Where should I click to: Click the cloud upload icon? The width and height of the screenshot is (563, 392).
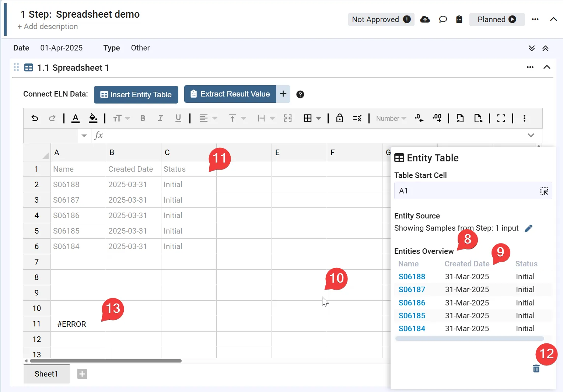click(x=425, y=20)
